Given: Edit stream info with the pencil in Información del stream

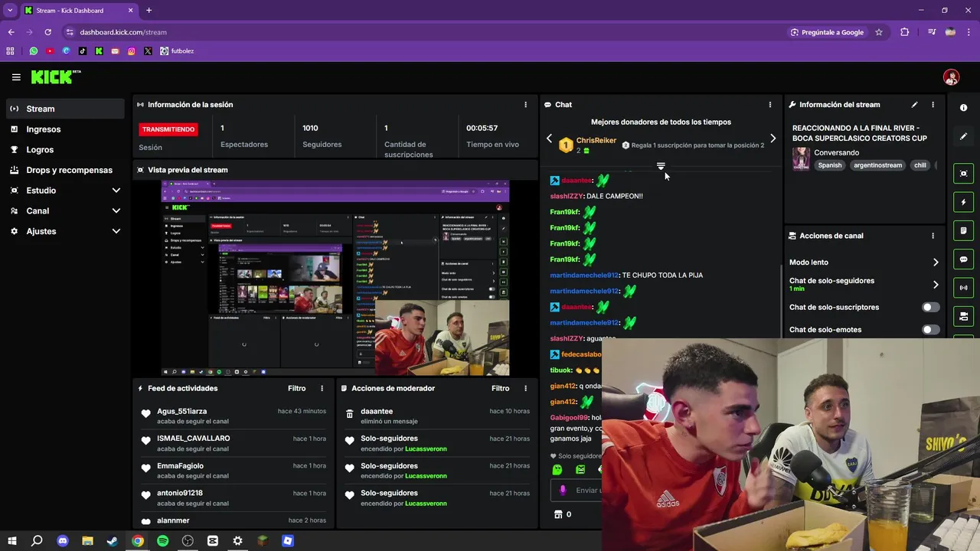Looking at the screenshot, I should [x=914, y=105].
